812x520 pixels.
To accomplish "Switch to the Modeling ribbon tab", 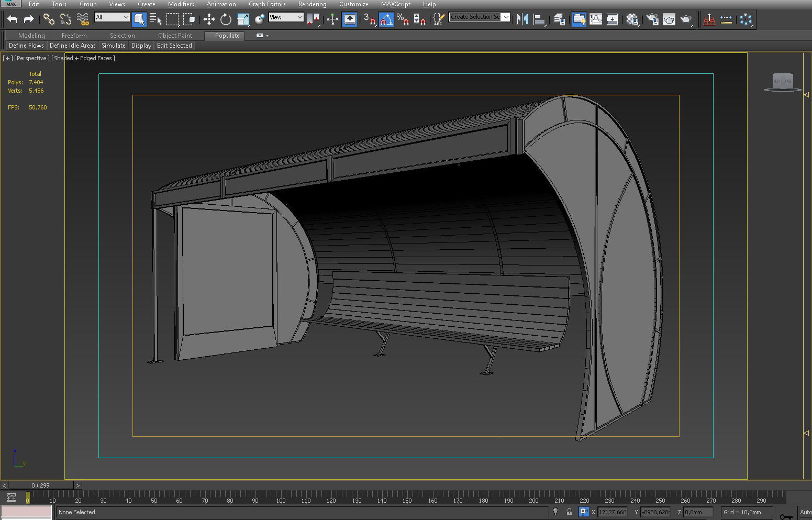I will (31, 36).
